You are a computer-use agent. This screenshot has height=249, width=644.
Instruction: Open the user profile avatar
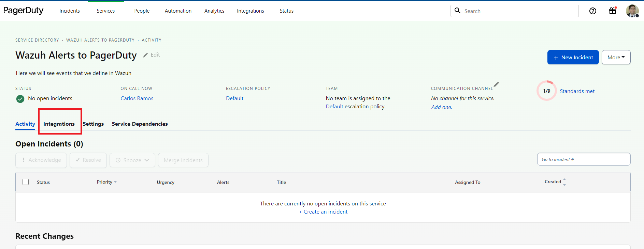(632, 11)
